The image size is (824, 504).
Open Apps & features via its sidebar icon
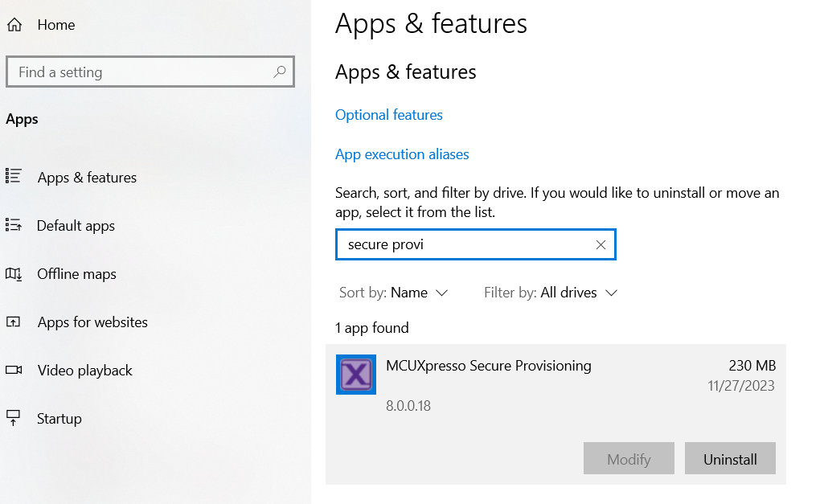[x=13, y=175]
